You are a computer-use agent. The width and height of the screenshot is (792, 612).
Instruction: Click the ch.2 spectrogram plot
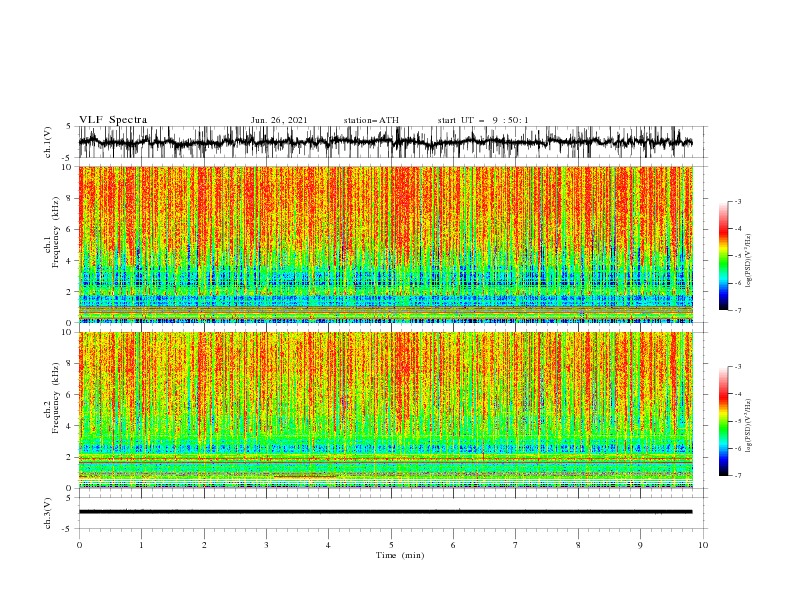pos(386,410)
